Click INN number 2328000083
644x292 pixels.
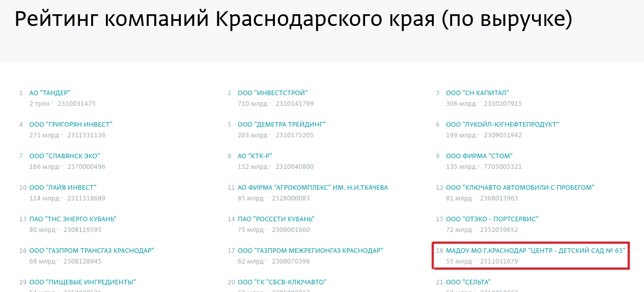[291, 198]
